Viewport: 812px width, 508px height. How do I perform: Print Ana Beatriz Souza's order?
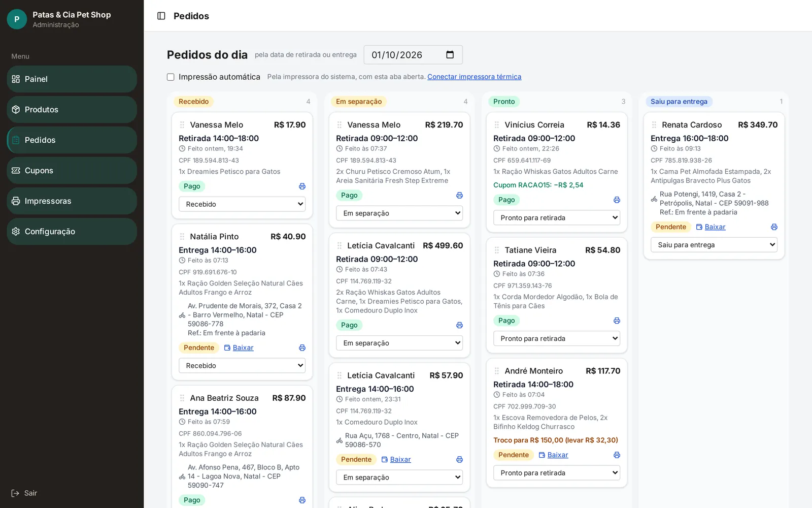point(302,500)
